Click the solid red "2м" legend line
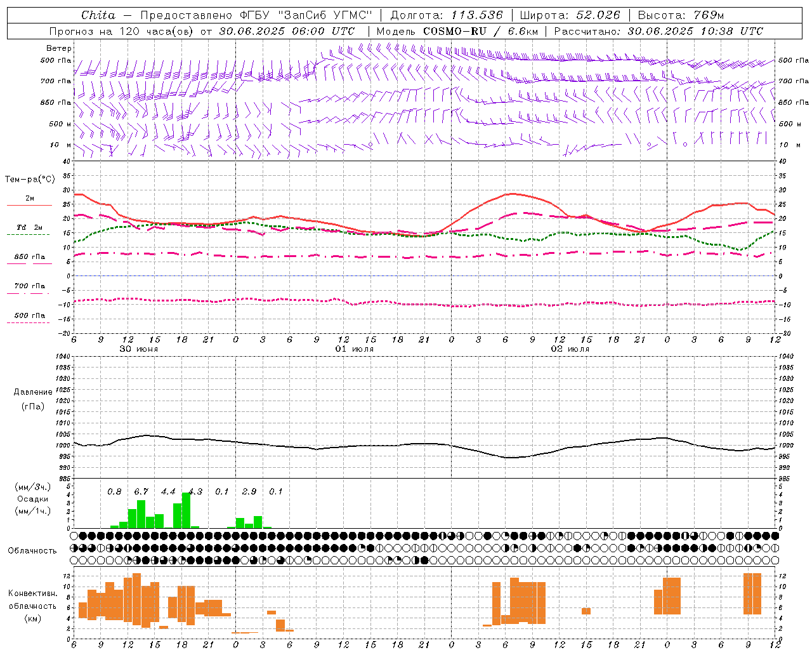812x650 pixels. coord(29,205)
